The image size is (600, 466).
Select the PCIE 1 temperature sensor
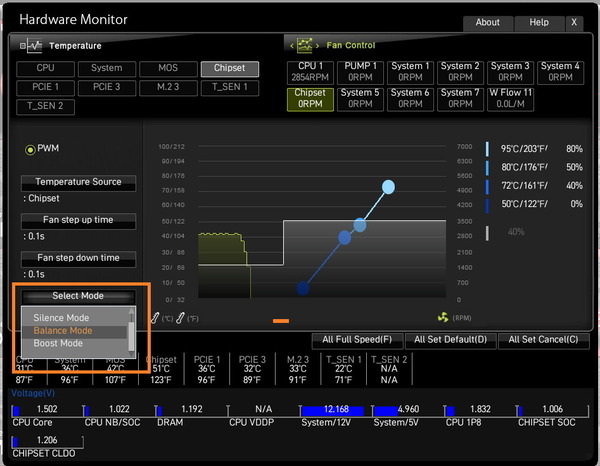pyautogui.click(x=46, y=88)
